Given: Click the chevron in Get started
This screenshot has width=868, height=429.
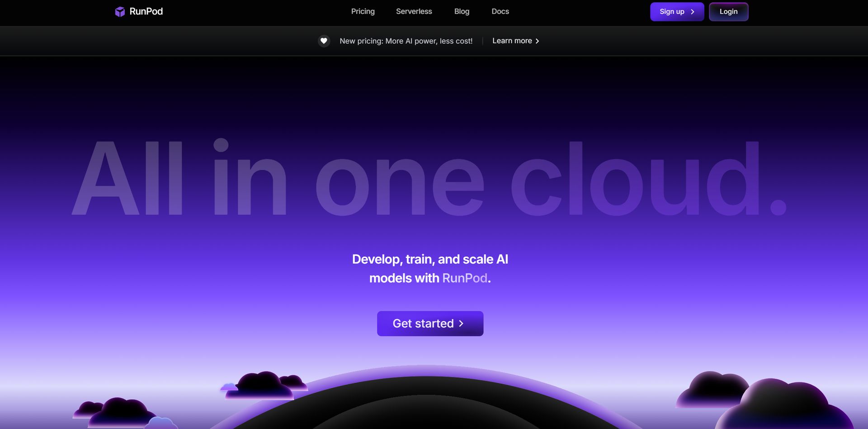Looking at the screenshot, I should pyautogui.click(x=461, y=324).
